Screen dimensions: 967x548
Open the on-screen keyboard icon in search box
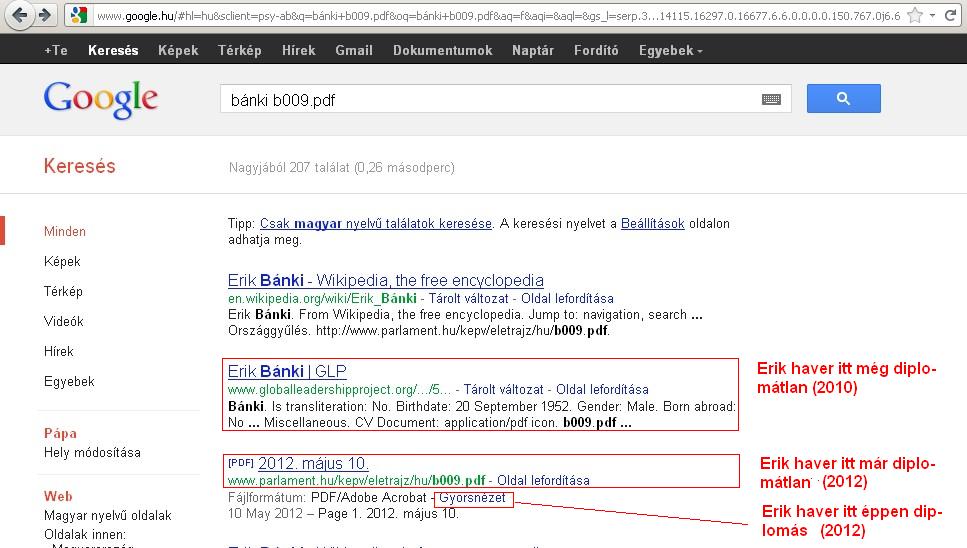pyautogui.click(x=771, y=99)
